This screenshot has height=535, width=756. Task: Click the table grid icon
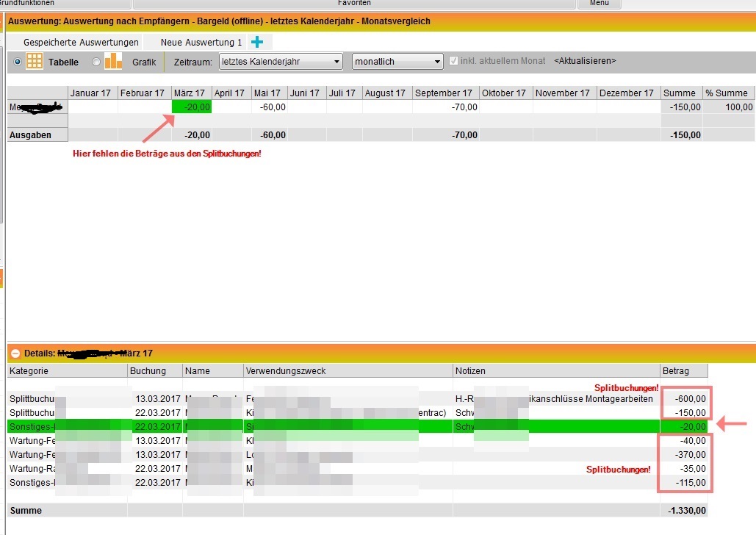coord(35,61)
